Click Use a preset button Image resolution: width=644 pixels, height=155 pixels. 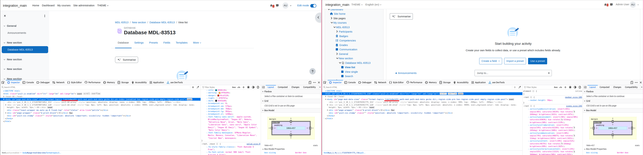(538, 61)
